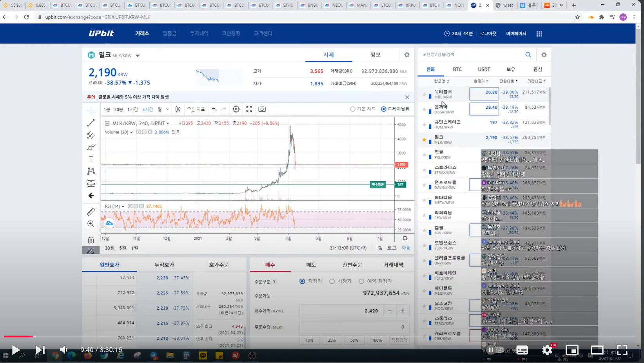The width and height of the screenshot is (644, 363).
Task: Open the 매도 sell tab
Action: (311, 265)
